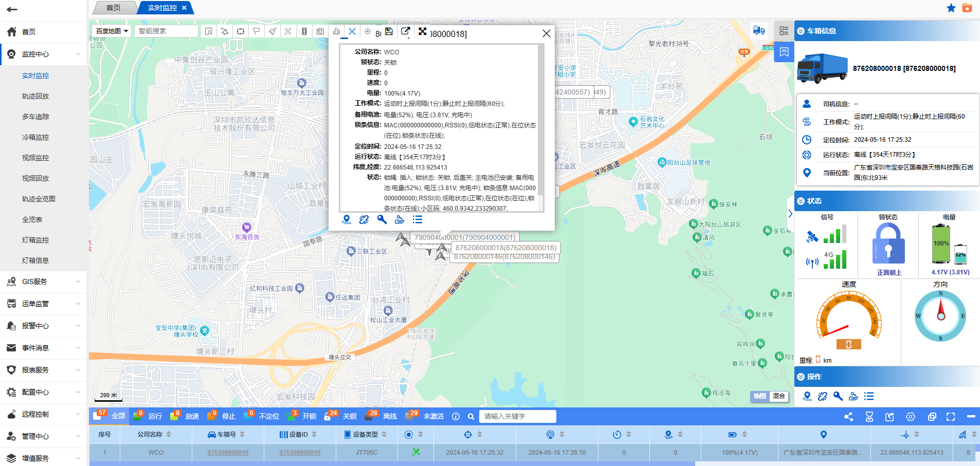
Task: Select the flag marker tool on map toolbar
Action: pos(256,31)
